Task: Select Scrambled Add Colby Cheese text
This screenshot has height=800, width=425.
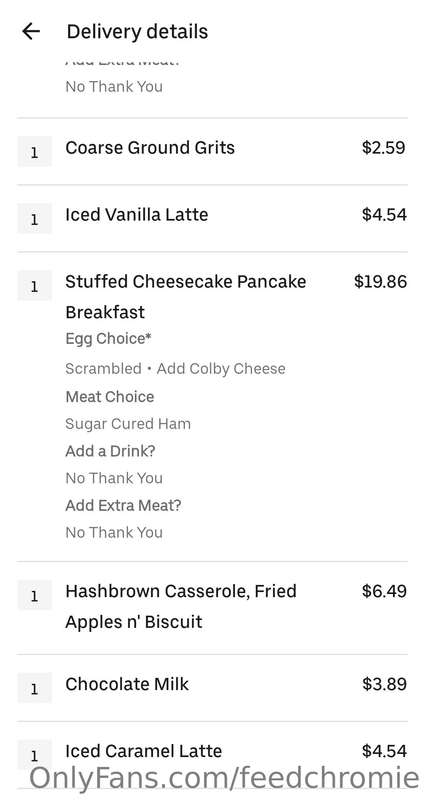Action: [x=176, y=368]
